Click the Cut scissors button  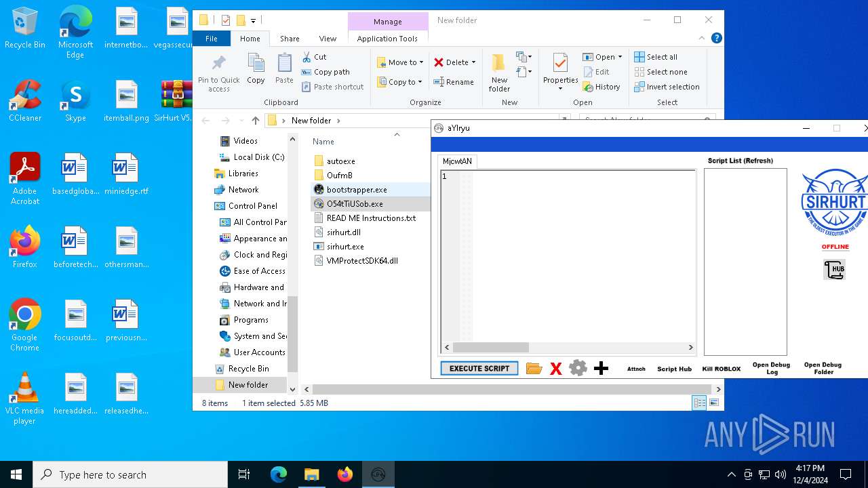coord(315,57)
